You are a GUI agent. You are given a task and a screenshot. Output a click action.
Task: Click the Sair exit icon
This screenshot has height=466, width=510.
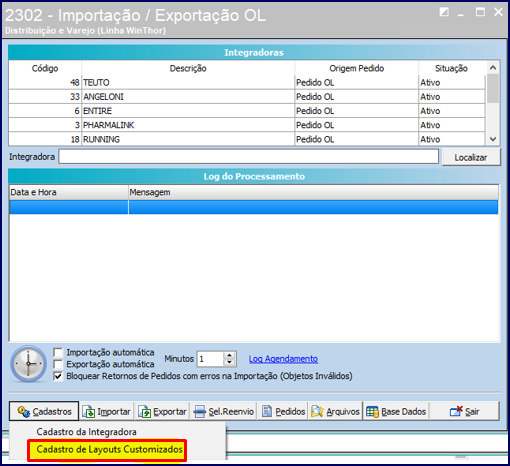[x=456, y=411]
